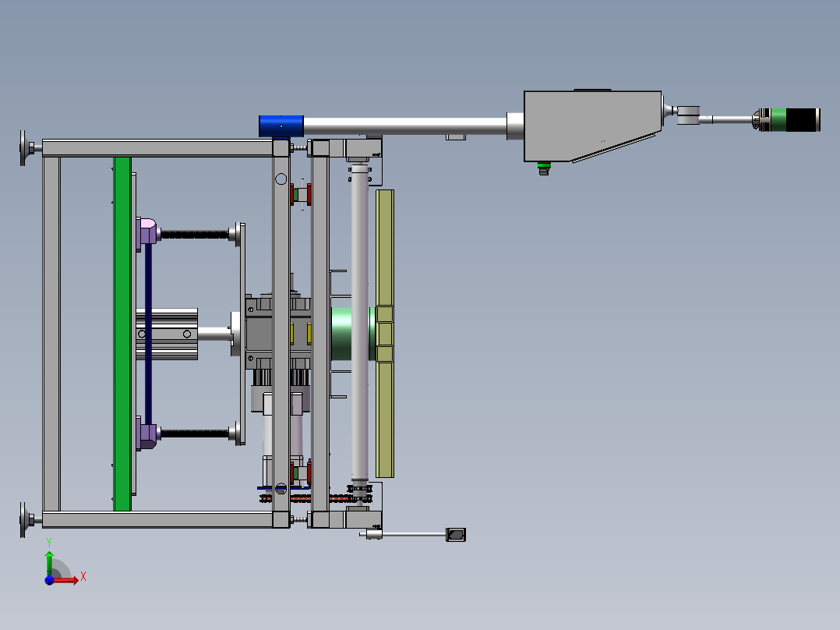Click the green Y axis arrow of triad
Image resolution: width=840 pixels, height=630 pixels.
point(49,562)
